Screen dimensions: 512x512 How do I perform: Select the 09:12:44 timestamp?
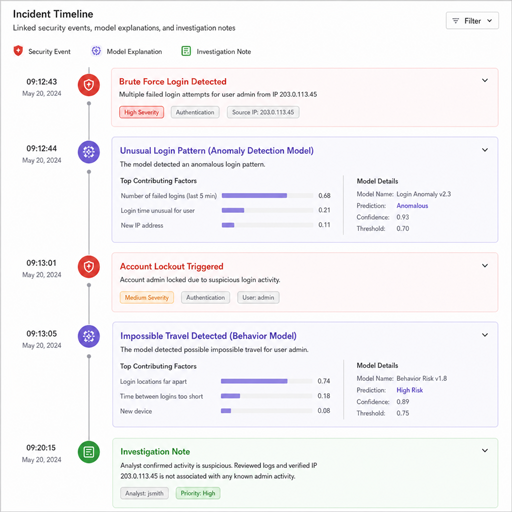tap(42, 148)
